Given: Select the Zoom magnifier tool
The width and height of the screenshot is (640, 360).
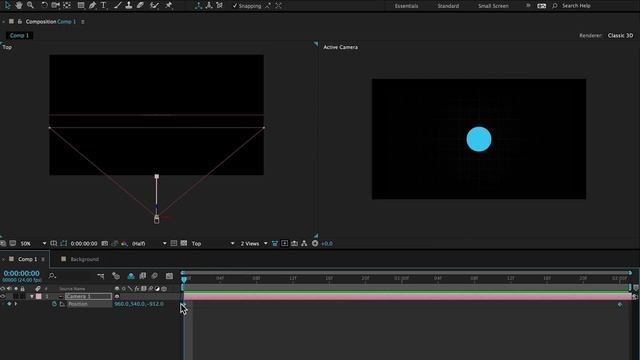Looking at the screenshot, I should [x=30, y=5].
